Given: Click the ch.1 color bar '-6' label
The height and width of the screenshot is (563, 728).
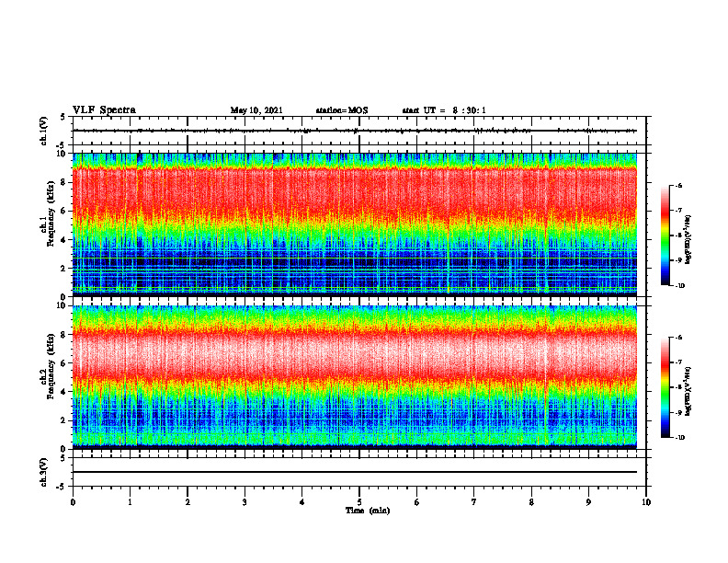Looking at the screenshot, I should point(678,185).
